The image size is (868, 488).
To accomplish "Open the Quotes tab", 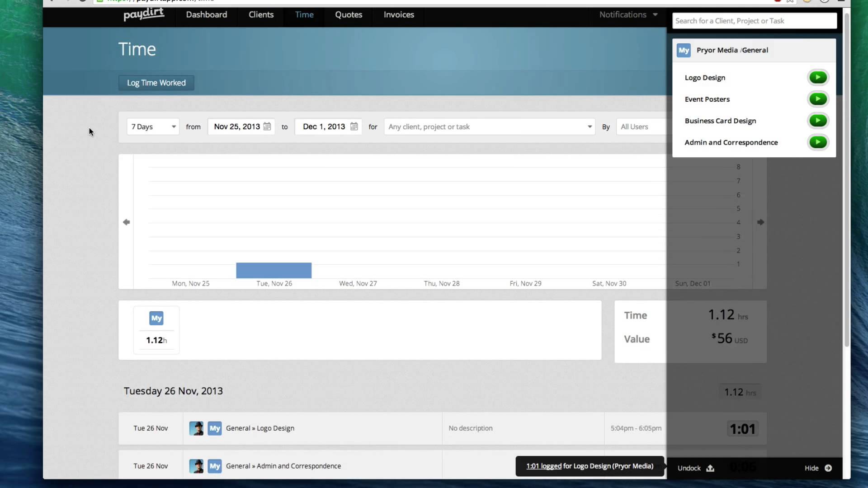I will [x=349, y=14].
